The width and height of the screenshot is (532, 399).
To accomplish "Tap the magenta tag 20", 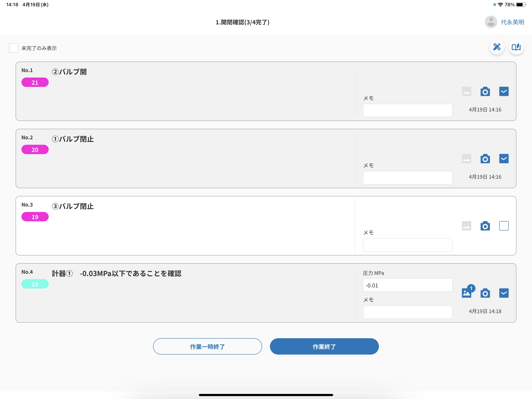I will click(x=35, y=149).
